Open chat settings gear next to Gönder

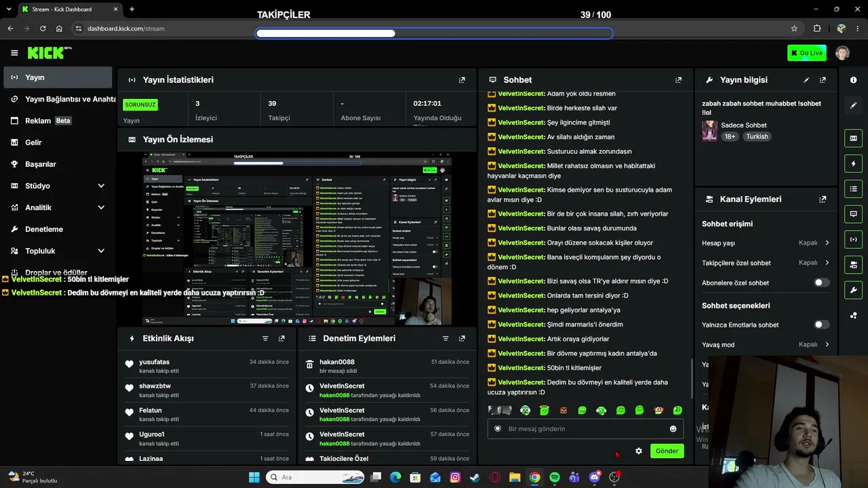(638, 451)
